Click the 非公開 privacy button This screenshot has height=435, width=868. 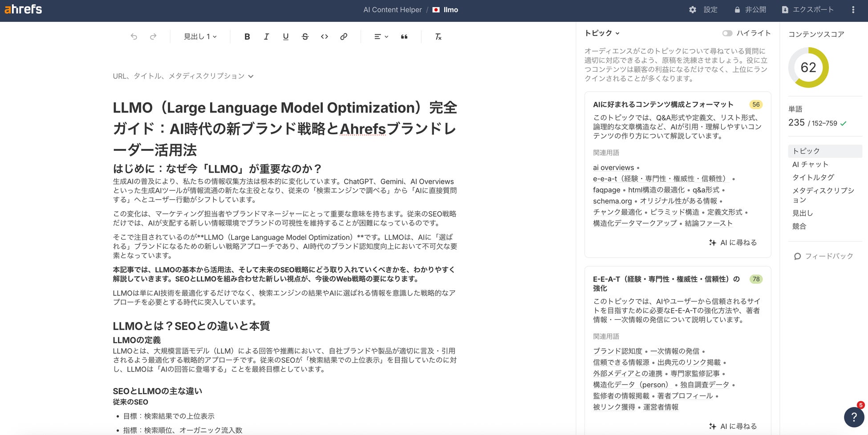pos(750,10)
